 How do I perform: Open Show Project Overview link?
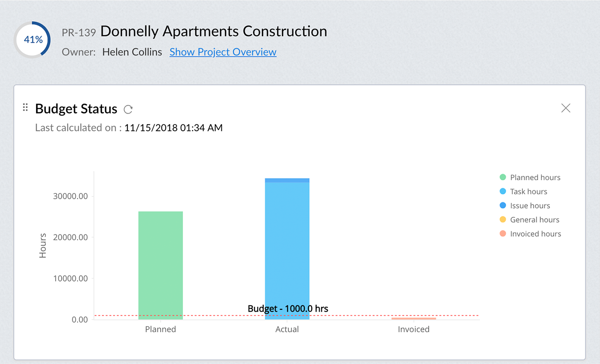tap(223, 52)
